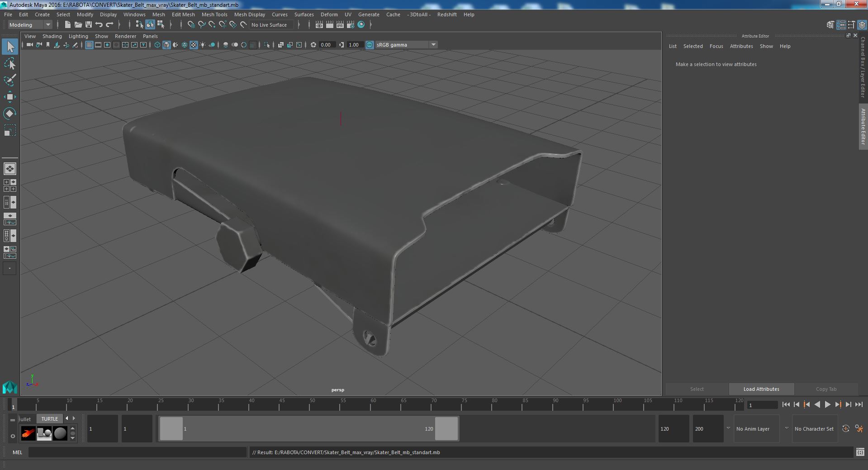Toggle the viewport grid display

pos(89,45)
